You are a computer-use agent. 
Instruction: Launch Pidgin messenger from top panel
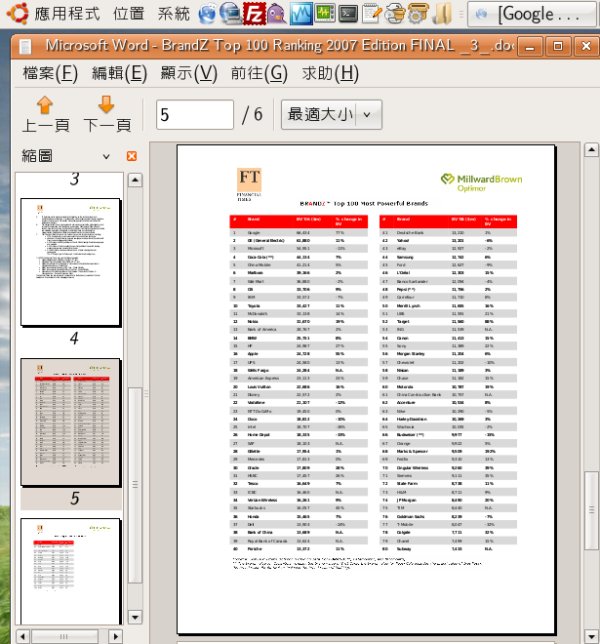coord(277,14)
